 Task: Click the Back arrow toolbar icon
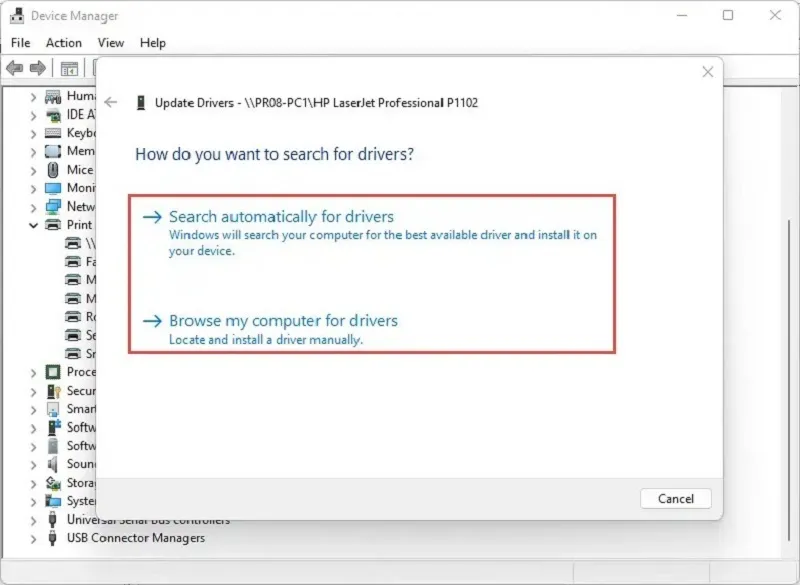(x=15, y=68)
